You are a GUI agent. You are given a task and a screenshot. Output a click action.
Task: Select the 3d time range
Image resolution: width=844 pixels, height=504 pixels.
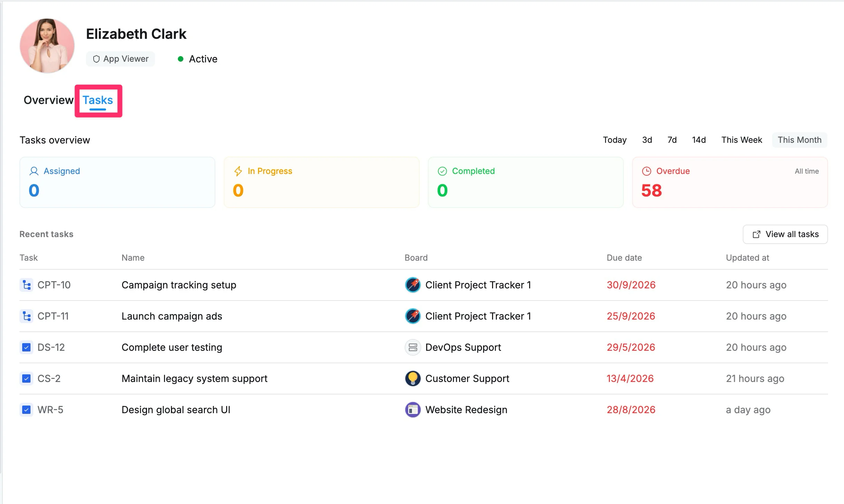point(647,140)
